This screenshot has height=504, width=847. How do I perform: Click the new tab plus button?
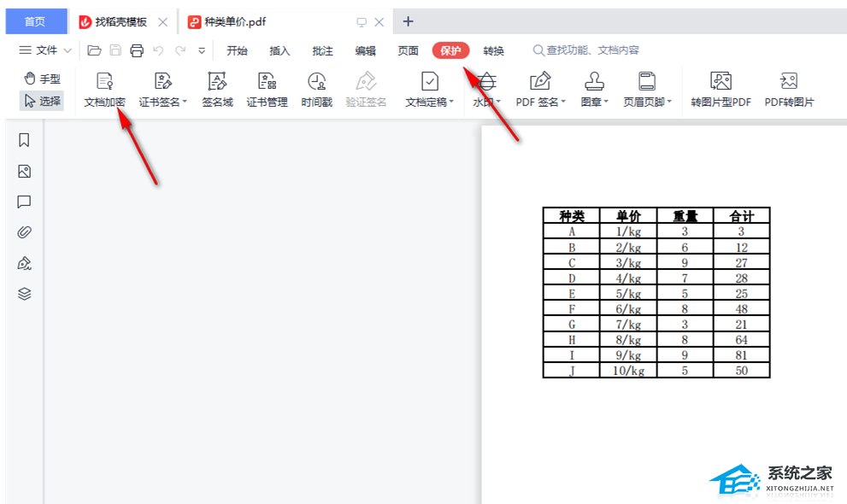tap(408, 21)
